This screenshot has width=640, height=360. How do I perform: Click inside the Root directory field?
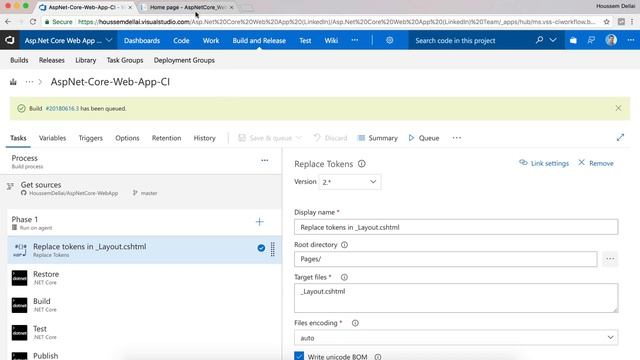[x=446, y=259]
